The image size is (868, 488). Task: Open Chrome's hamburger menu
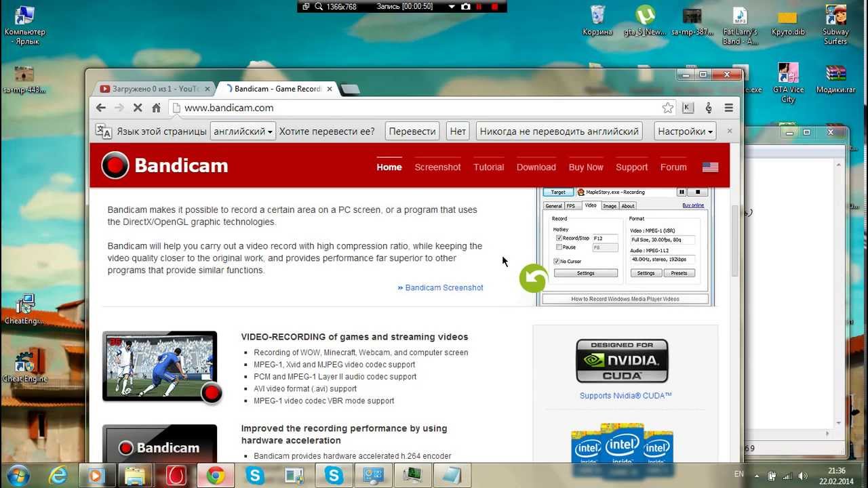(x=729, y=108)
